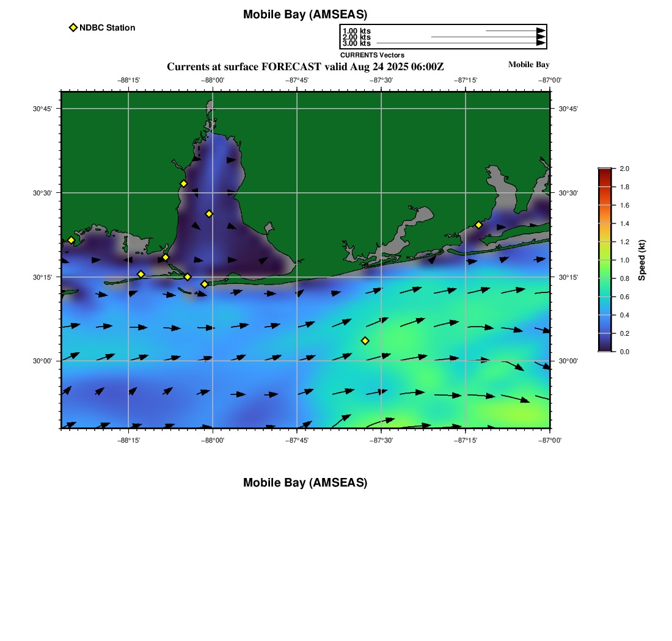Click the green 1.0 kt color bar level

[605, 260]
